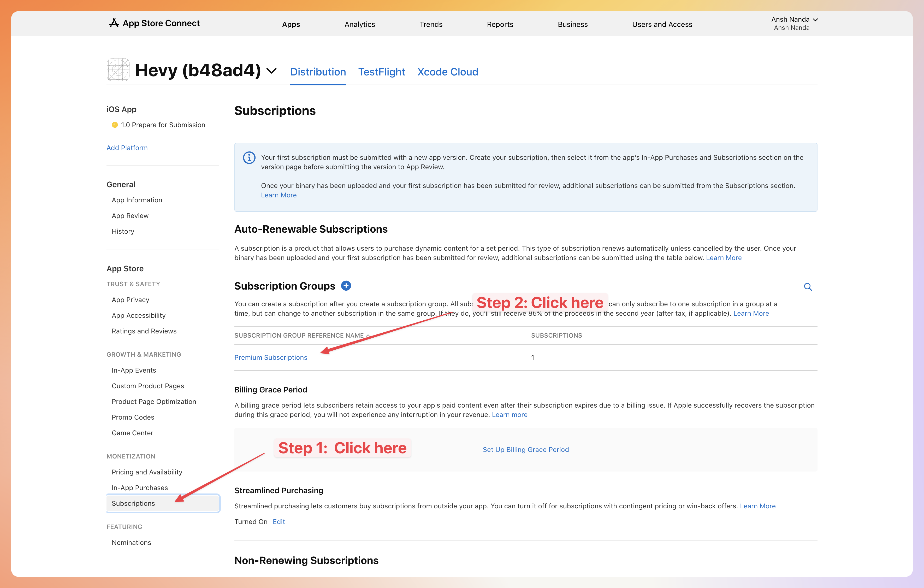Click Set Up Billing Grace Period
The height and width of the screenshot is (588, 924).
(526, 449)
